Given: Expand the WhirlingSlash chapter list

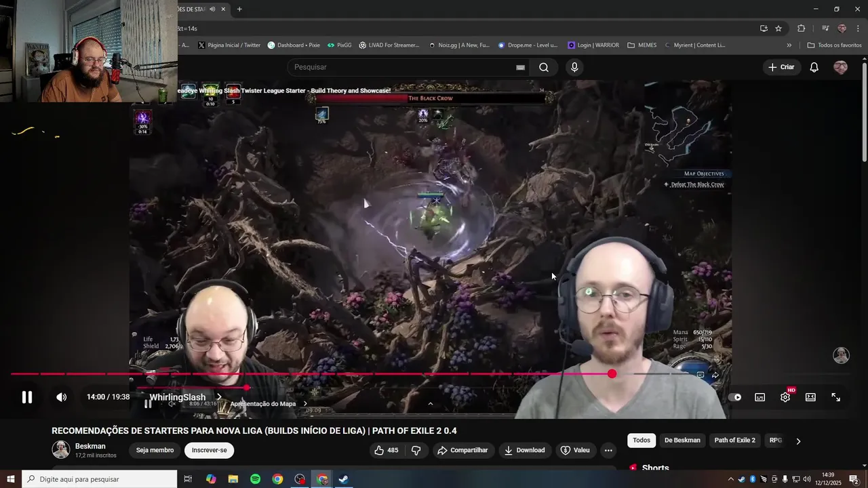Looking at the screenshot, I should tap(186, 397).
